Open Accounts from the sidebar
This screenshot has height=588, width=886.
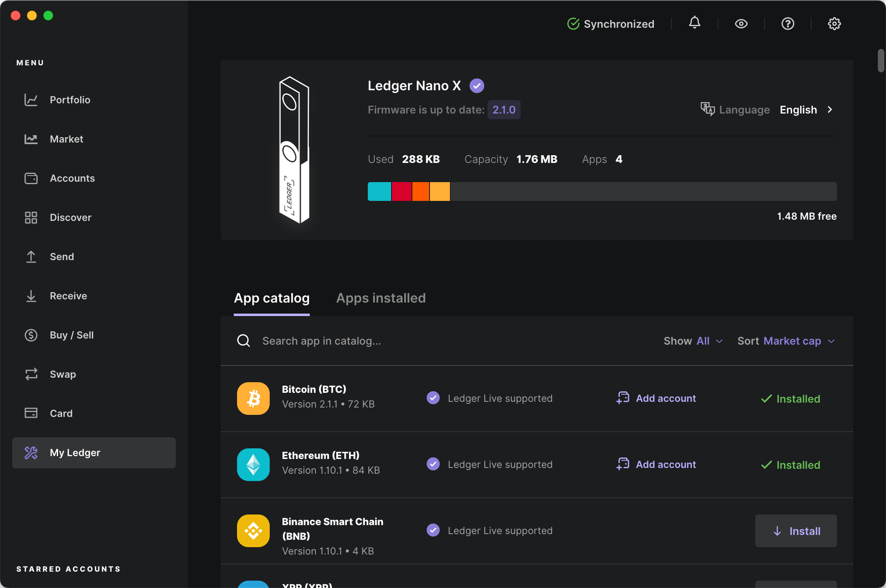tap(72, 178)
